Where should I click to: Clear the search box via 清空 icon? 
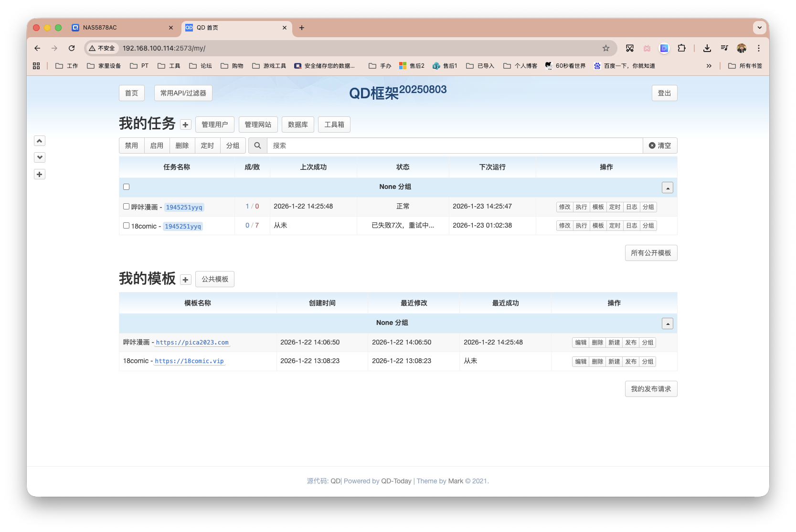coord(660,146)
